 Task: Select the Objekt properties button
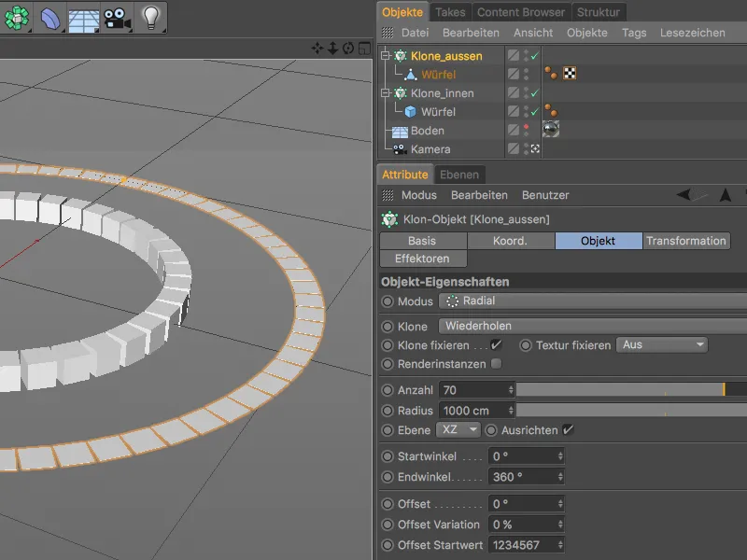coord(598,241)
